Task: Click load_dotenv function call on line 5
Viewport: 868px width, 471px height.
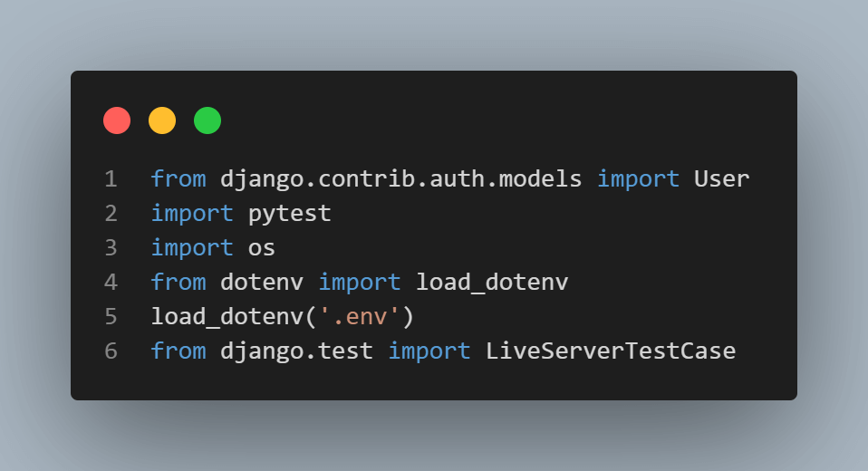Action: click(x=227, y=317)
